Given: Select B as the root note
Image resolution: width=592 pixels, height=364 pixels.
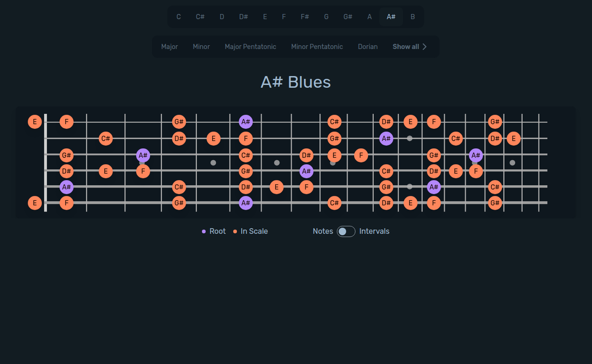Looking at the screenshot, I should [412, 16].
